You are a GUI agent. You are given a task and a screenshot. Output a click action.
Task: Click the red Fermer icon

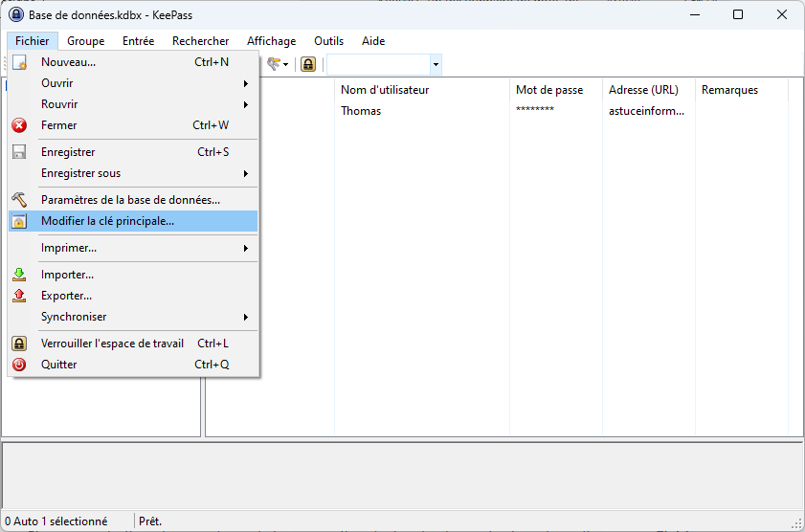point(19,125)
